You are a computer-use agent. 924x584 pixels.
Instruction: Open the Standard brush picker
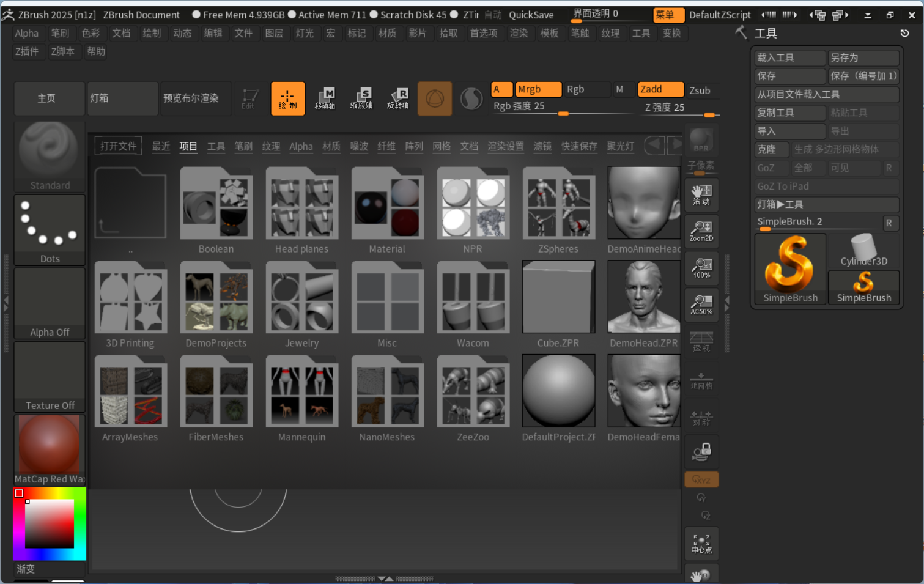click(50, 157)
